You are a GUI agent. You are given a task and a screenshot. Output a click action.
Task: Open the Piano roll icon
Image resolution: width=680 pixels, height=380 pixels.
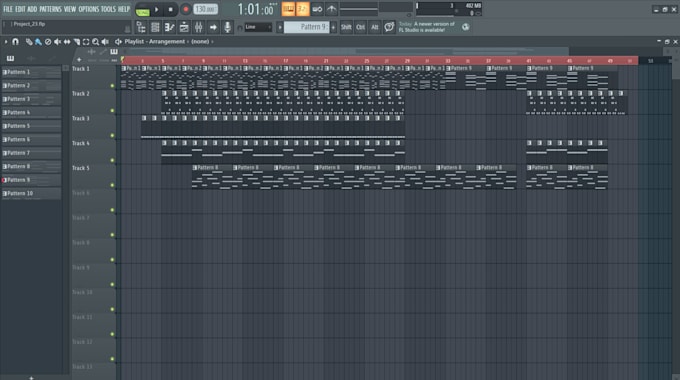pyautogui.click(x=170, y=27)
